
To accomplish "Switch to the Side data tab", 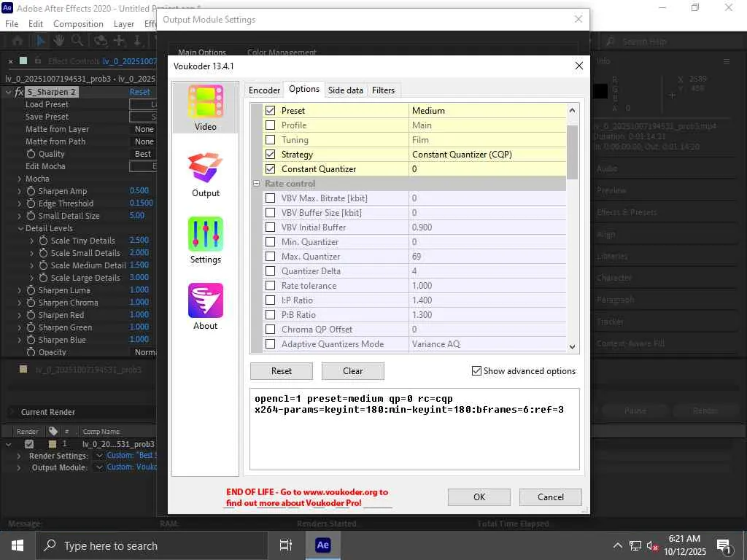I will (x=345, y=90).
